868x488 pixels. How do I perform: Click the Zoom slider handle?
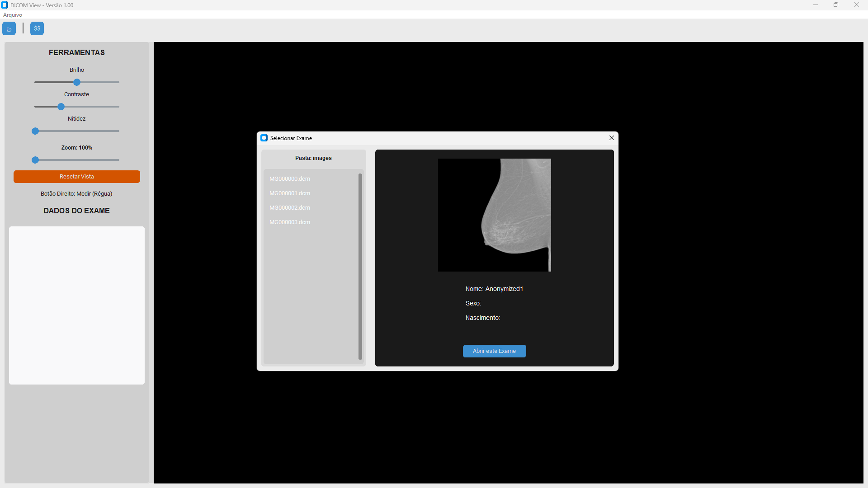(35, 160)
